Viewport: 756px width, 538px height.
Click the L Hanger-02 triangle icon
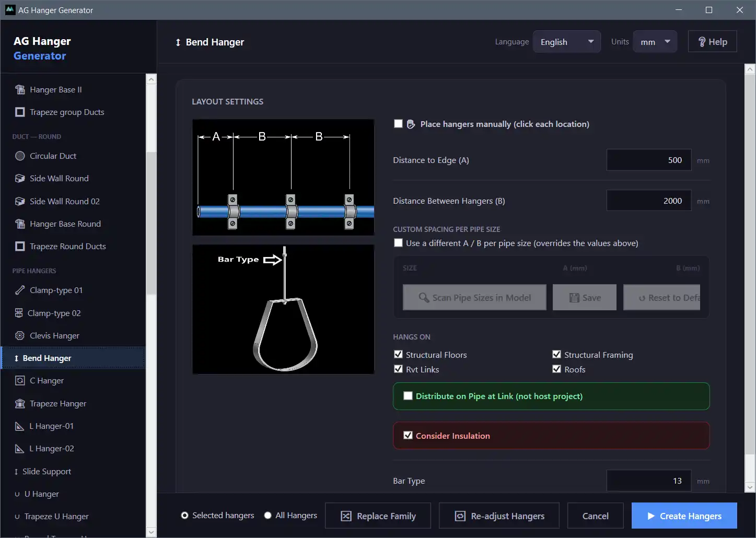coord(19,449)
